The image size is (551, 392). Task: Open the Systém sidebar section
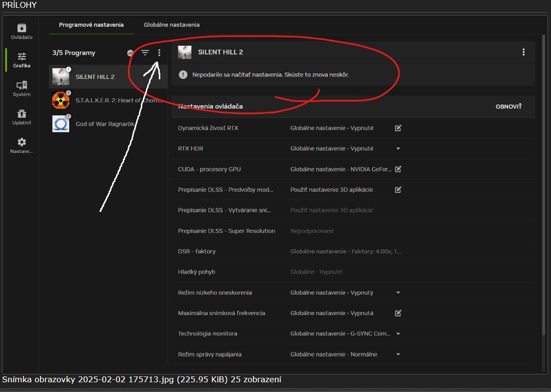[22, 89]
